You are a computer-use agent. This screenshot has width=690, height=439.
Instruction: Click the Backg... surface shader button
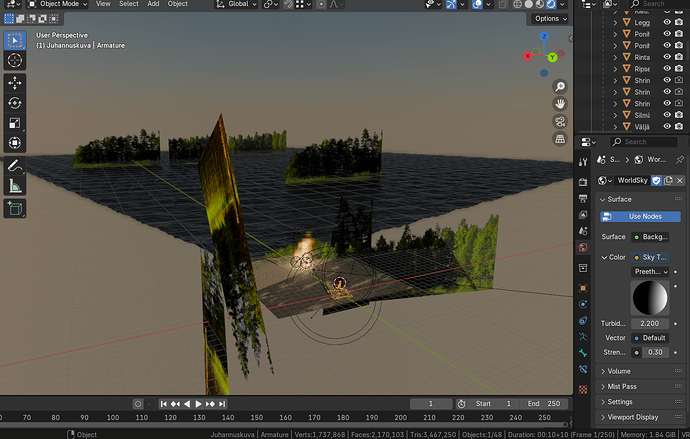(650, 237)
